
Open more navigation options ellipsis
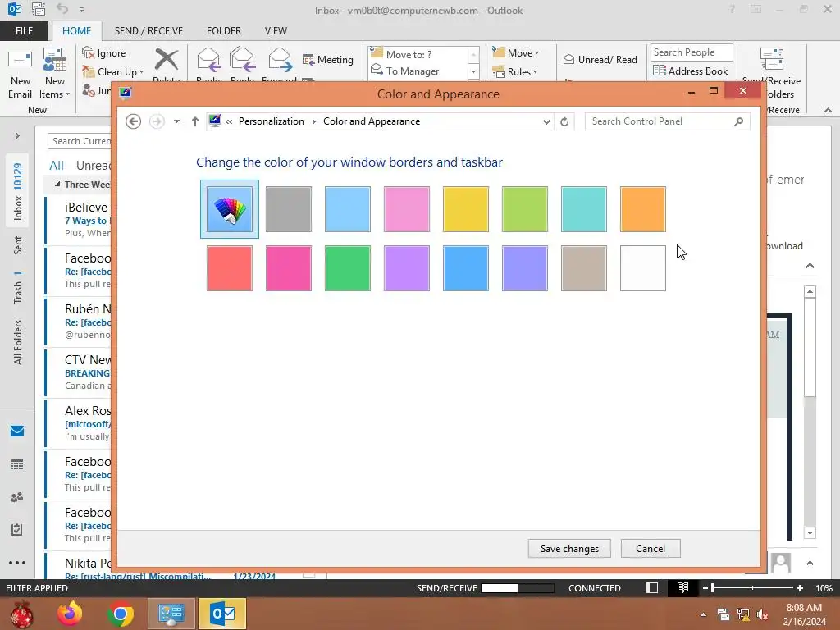point(17,563)
